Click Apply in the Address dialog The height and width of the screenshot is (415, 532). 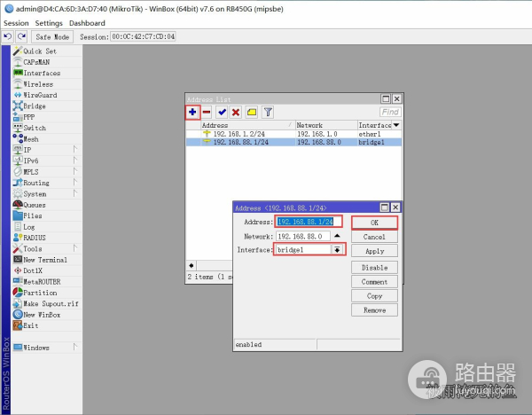(x=374, y=252)
